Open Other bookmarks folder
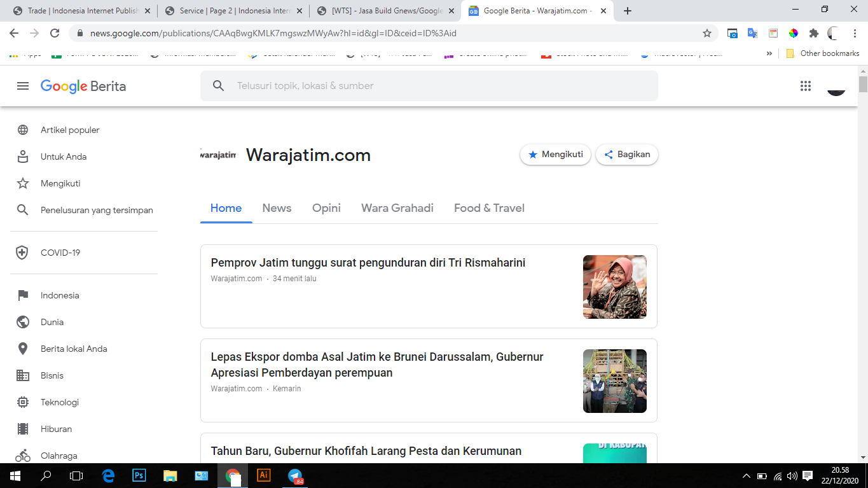Image resolution: width=868 pixels, height=488 pixels. pos(823,54)
